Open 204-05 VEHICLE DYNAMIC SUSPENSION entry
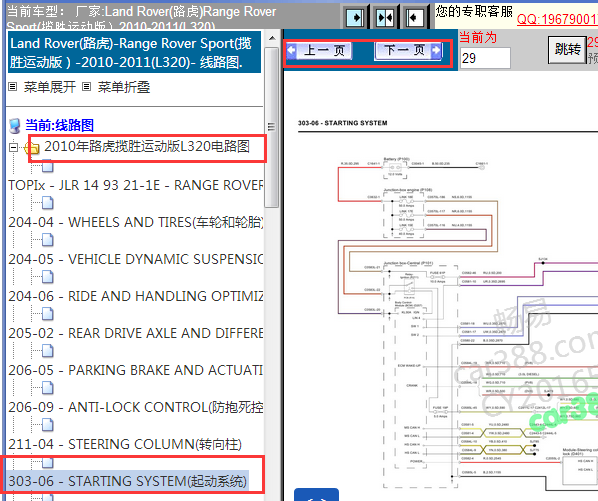This screenshot has height=501, width=598. coord(136,259)
